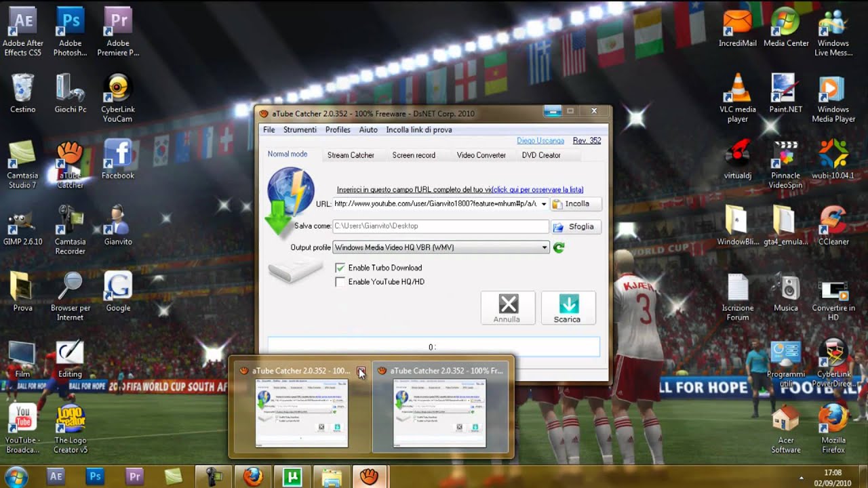The width and height of the screenshot is (868, 488).
Task: Close first aTube Catcher thumbnail preview
Action: click(361, 371)
